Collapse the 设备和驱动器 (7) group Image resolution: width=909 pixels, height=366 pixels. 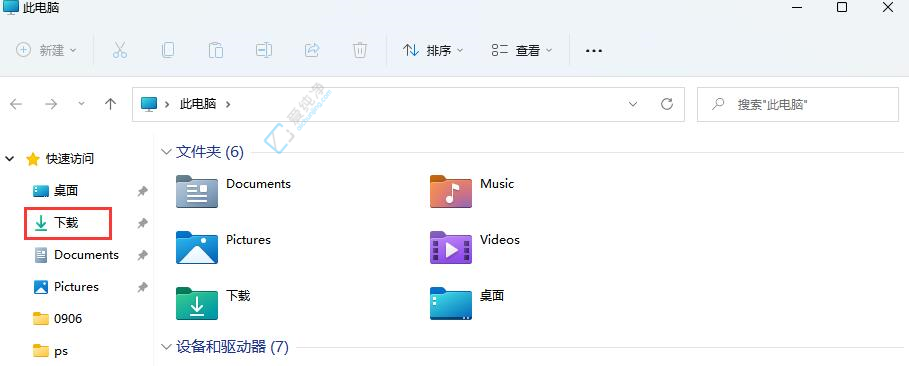166,347
